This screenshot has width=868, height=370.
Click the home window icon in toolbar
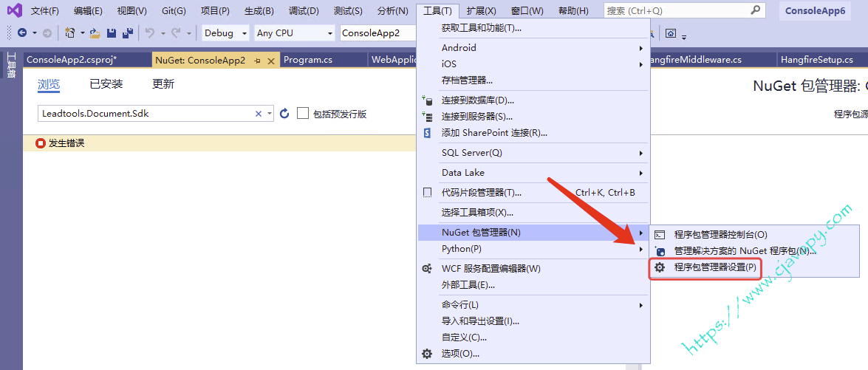[x=670, y=33]
